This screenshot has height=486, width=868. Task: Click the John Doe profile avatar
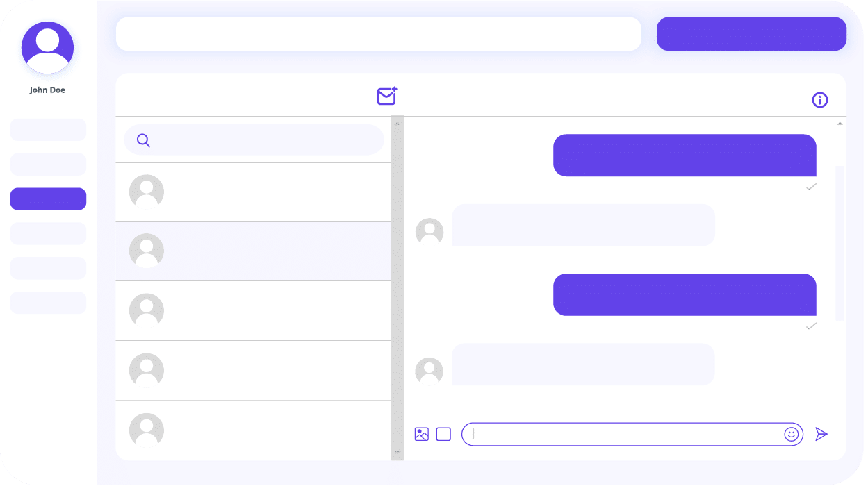(47, 47)
